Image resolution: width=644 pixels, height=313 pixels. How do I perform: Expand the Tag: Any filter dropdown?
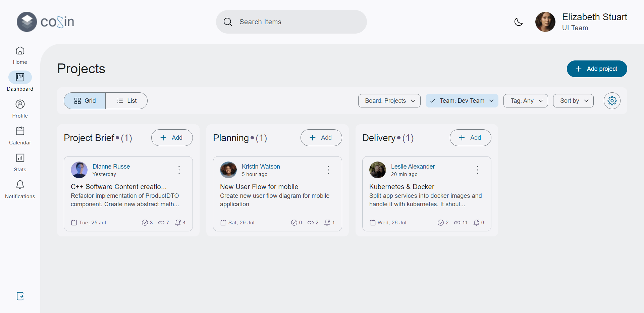[x=525, y=101]
